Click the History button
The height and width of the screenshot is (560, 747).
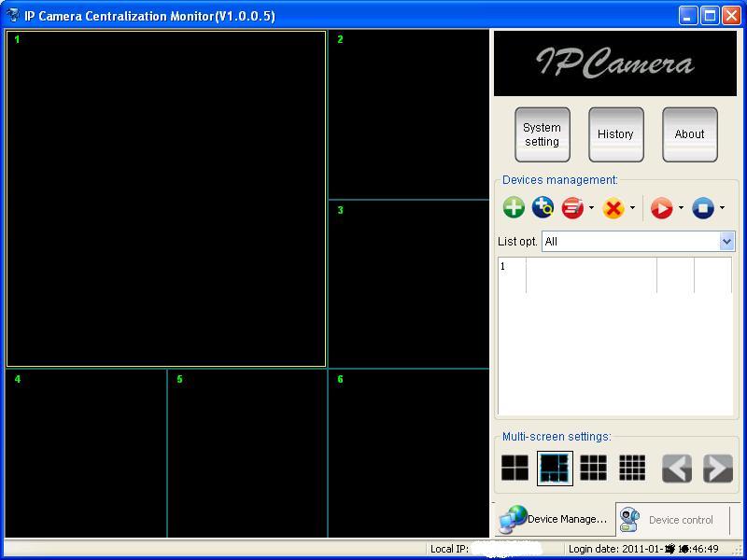(x=615, y=133)
